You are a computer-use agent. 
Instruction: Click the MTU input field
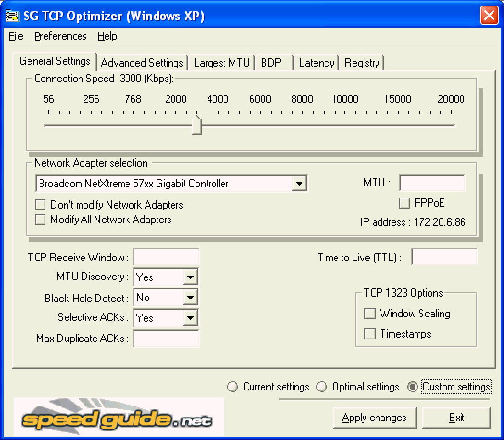pyautogui.click(x=432, y=183)
